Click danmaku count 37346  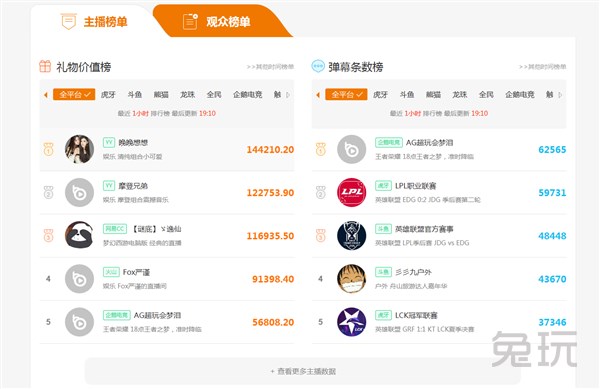click(x=552, y=322)
